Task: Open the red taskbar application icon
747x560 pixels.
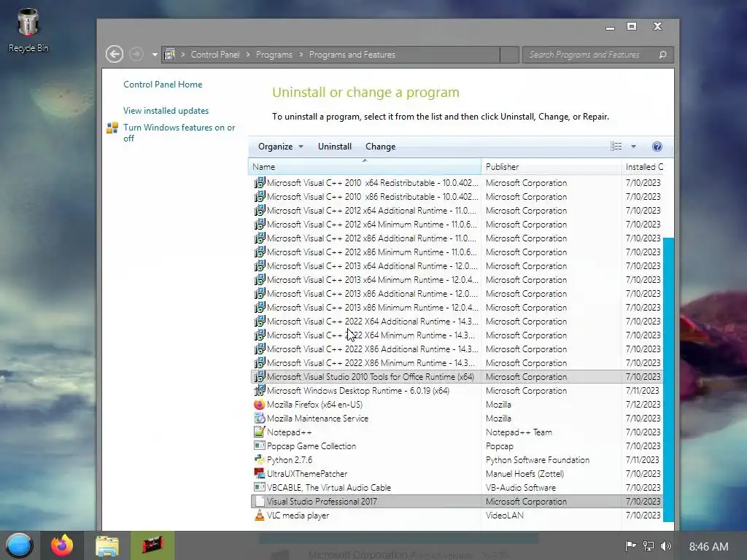Action: (152, 545)
